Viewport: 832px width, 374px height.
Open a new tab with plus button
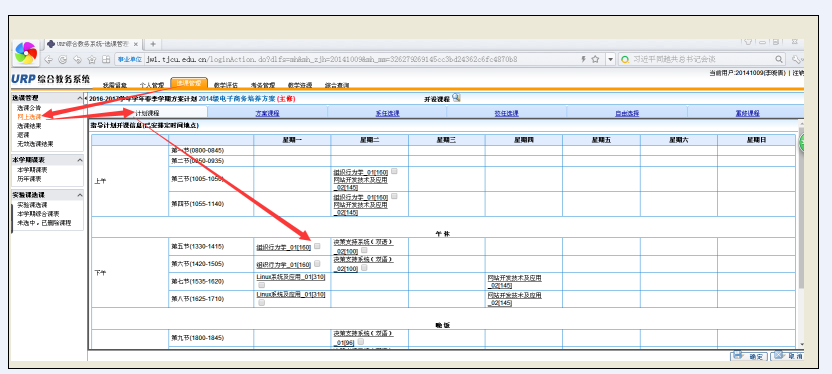(x=153, y=44)
